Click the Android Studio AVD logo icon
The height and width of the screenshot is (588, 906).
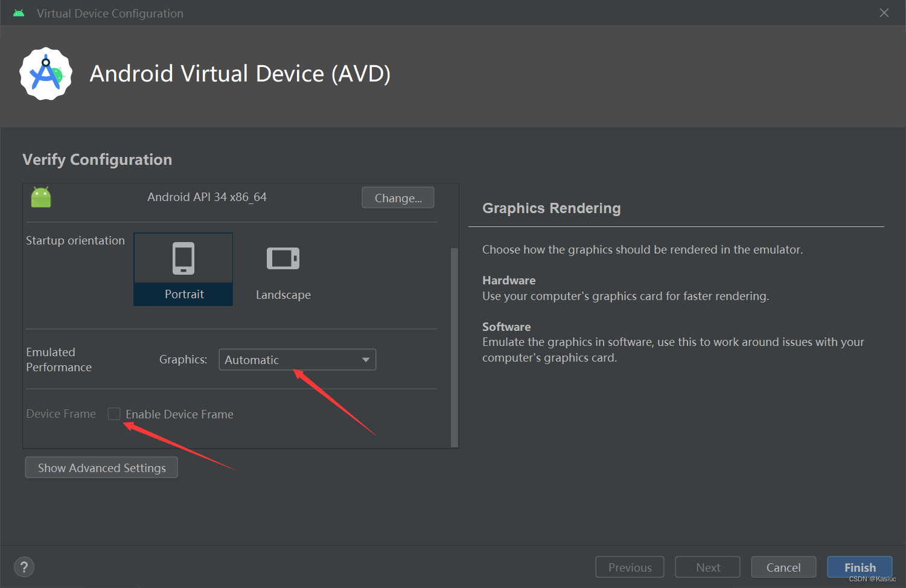(x=46, y=74)
